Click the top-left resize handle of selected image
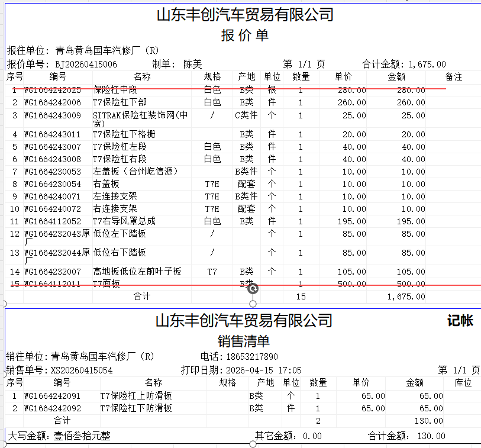This screenshot has width=481, height=448. pos(5,304)
